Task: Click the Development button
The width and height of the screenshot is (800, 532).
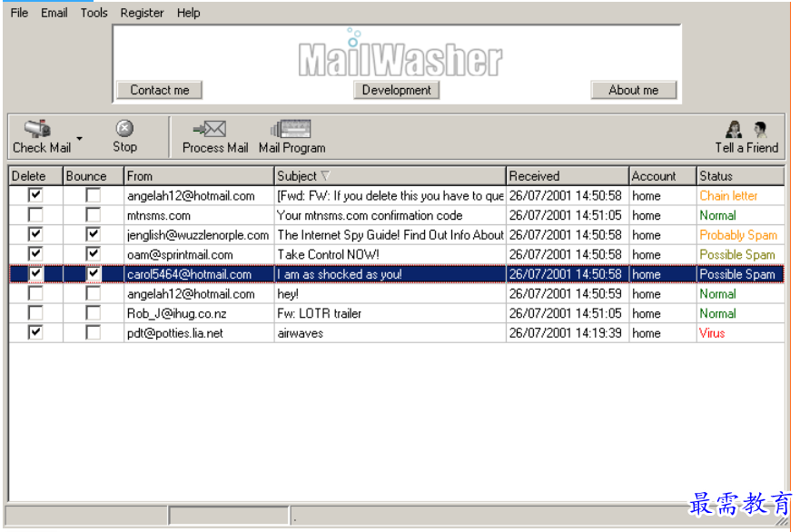Action: [397, 90]
